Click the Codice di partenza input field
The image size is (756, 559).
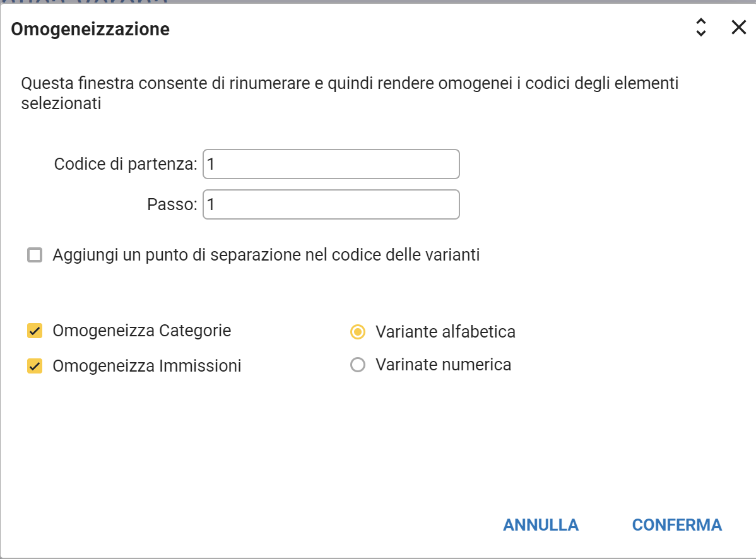coord(331,165)
